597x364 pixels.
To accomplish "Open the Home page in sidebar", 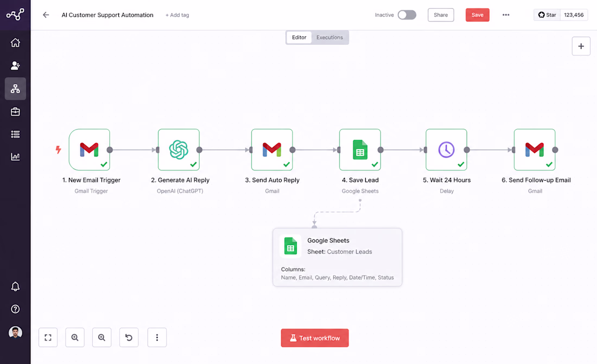I will click(x=15, y=43).
